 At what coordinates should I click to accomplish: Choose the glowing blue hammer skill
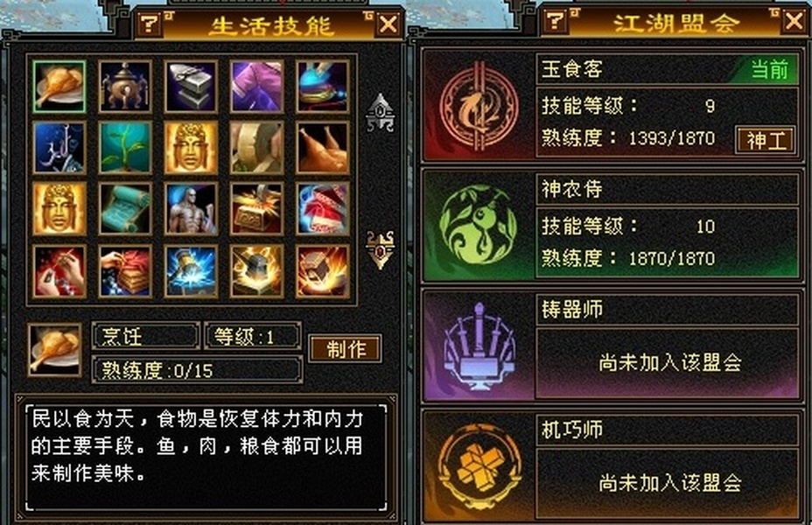191,271
